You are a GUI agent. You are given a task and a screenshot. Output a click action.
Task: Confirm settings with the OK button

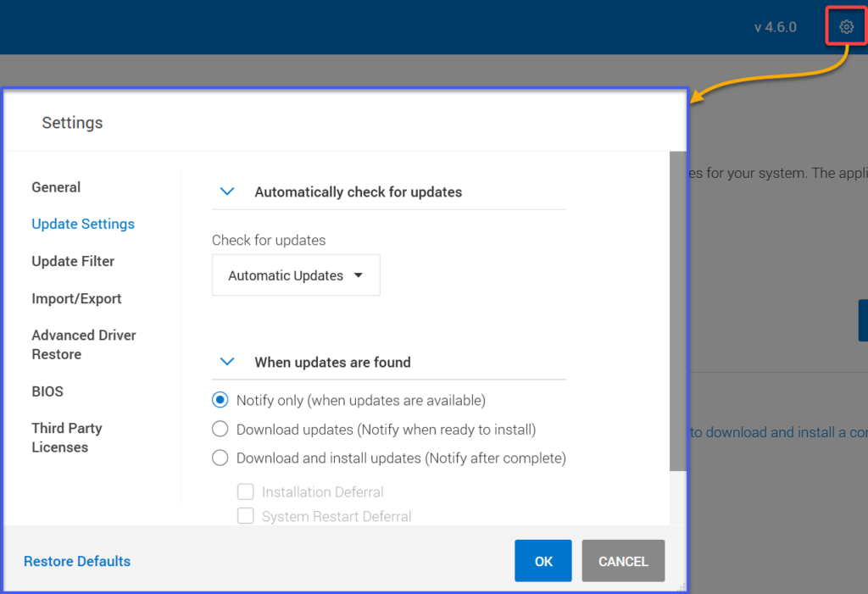coord(542,560)
